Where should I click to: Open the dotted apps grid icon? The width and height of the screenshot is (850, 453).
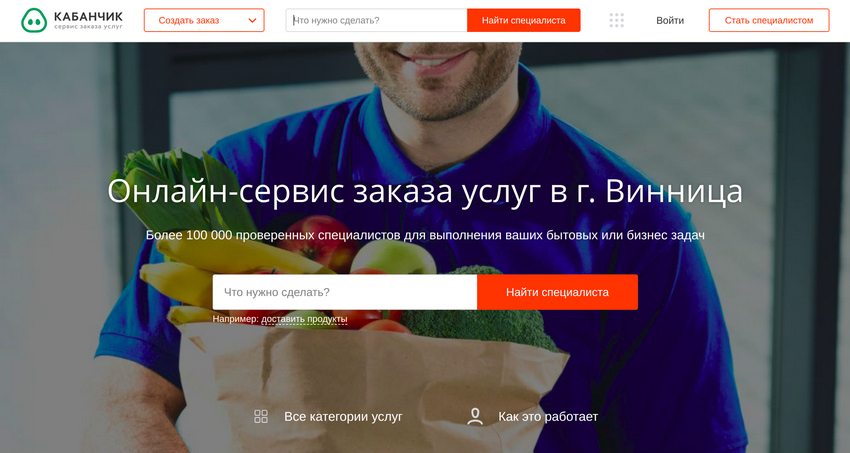point(616,21)
